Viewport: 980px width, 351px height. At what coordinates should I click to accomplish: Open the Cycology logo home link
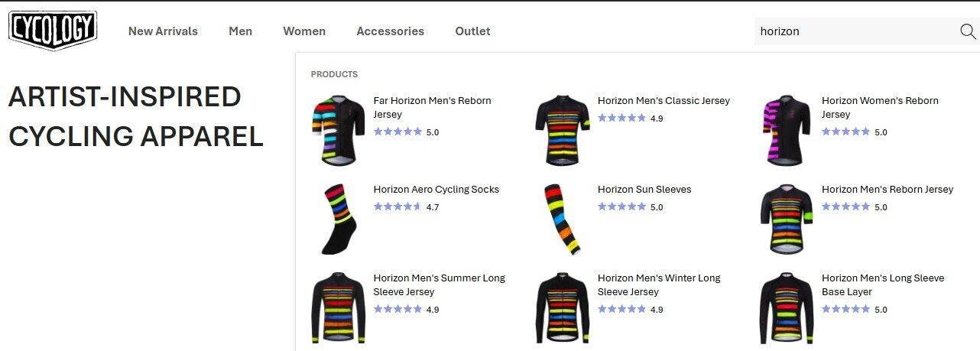(x=53, y=31)
